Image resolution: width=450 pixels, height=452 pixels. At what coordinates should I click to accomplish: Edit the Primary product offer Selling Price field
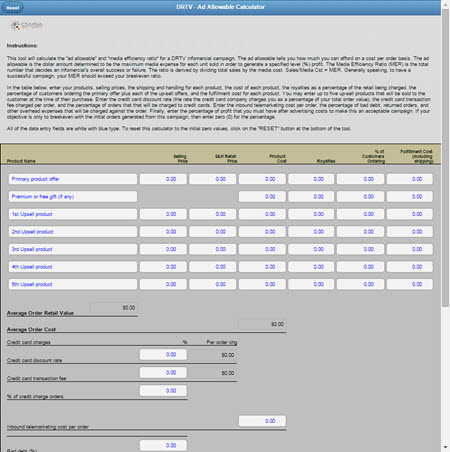pyautogui.click(x=163, y=179)
